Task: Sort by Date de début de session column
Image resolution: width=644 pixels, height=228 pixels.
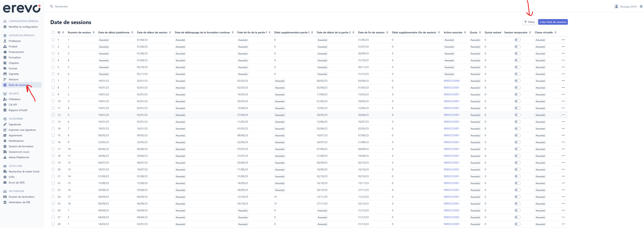Action: [154, 32]
